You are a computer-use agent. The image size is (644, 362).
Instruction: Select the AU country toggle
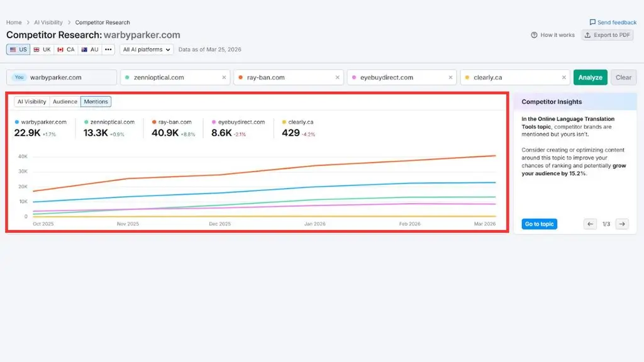[x=90, y=49]
